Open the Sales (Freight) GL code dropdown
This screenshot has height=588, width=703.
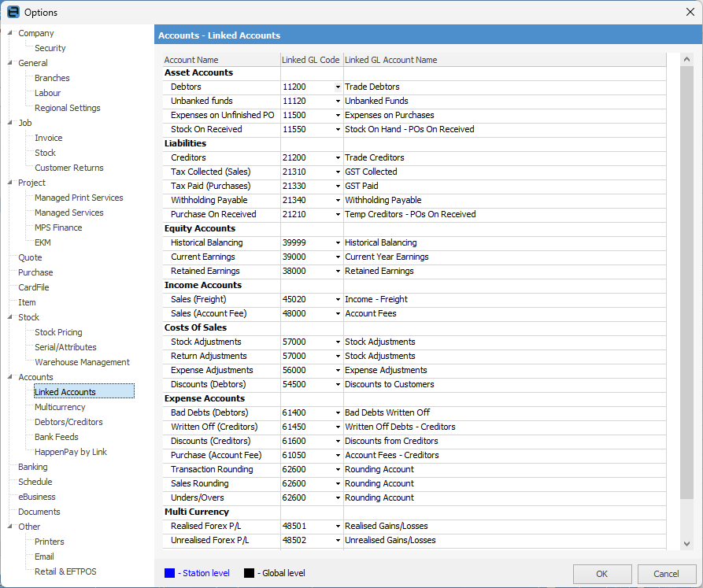[x=338, y=299]
